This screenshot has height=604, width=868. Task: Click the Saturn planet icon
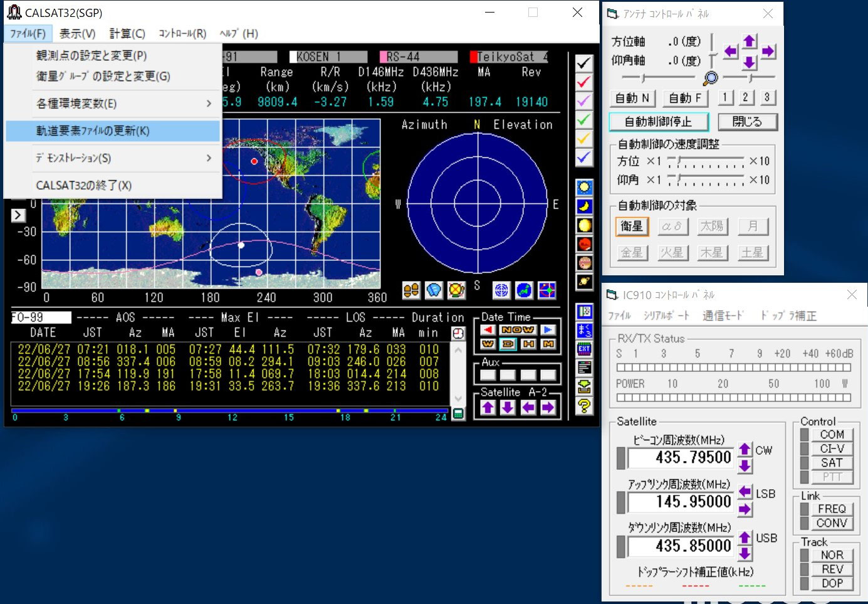(x=584, y=282)
